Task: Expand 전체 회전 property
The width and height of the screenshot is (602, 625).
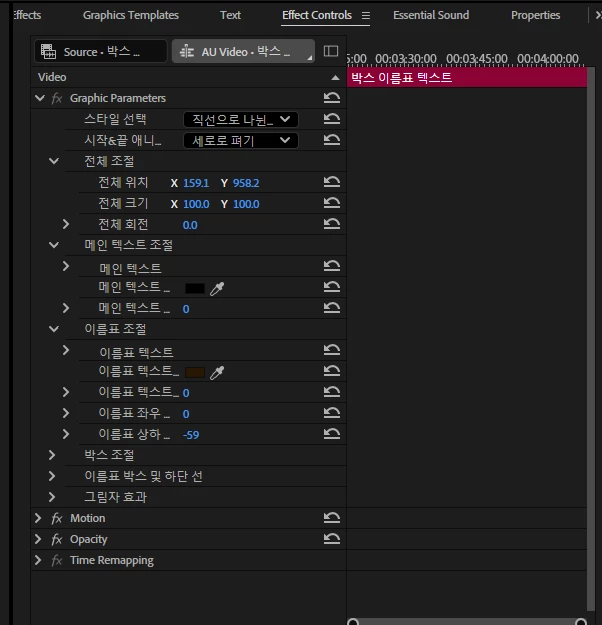Action: [66, 224]
